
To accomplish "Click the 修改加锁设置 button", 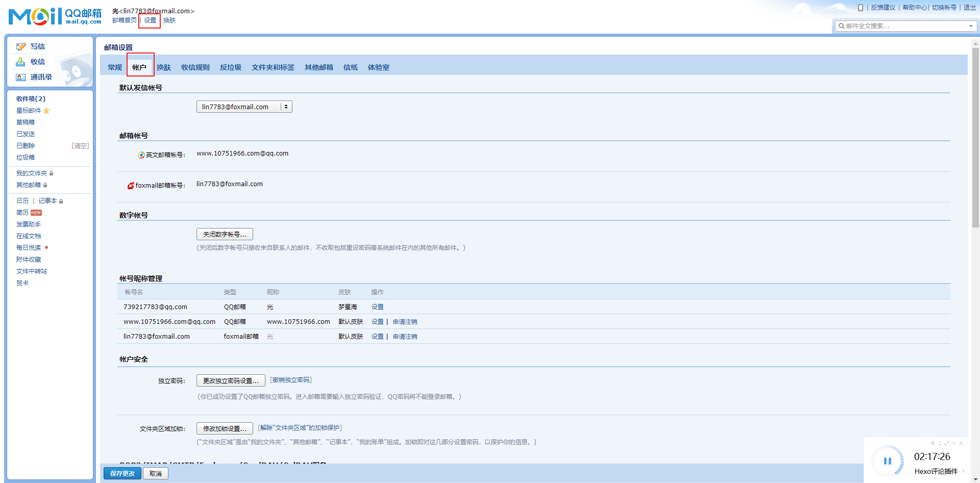I will click(225, 428).
